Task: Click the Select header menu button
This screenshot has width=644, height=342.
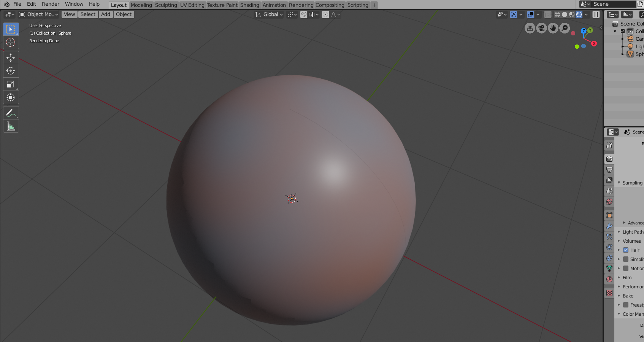Action: [x=88, y=14]
